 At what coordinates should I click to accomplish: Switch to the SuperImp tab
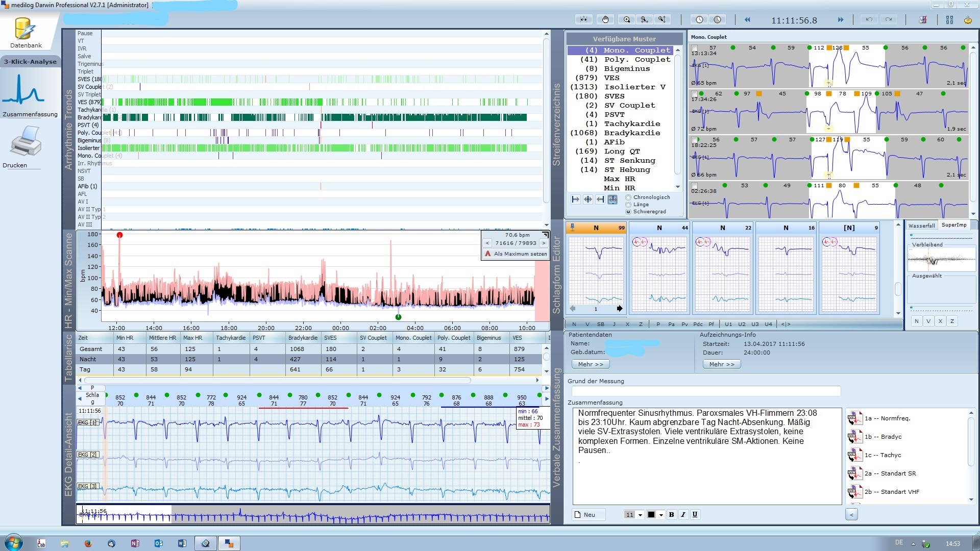pyautogui.click(x=953, y=225)
